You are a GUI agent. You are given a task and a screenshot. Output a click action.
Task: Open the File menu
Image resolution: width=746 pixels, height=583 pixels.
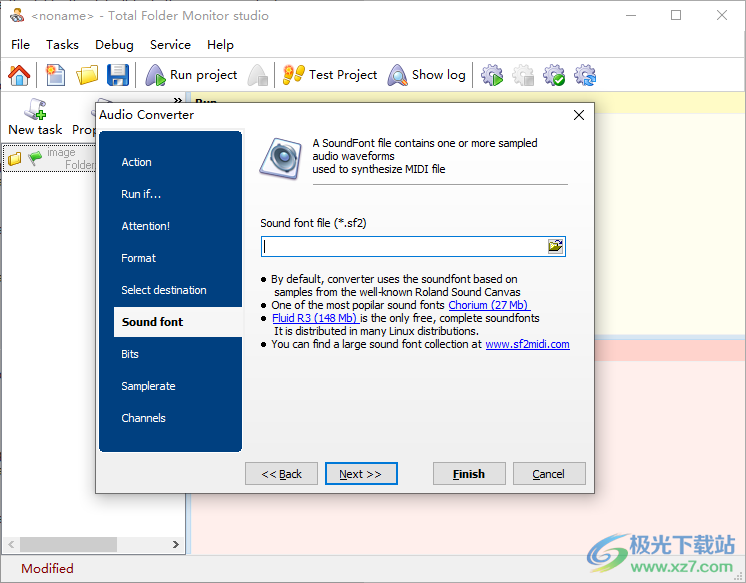tap(20, 45)
